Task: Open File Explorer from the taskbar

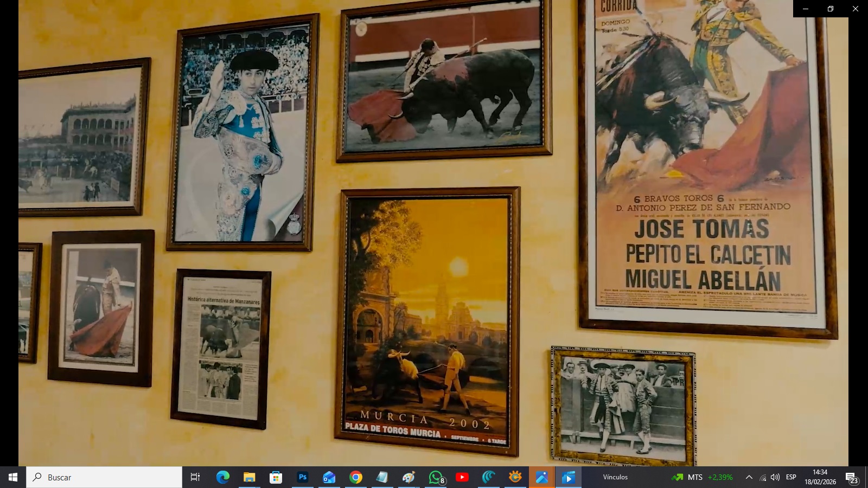Action: 250,477
